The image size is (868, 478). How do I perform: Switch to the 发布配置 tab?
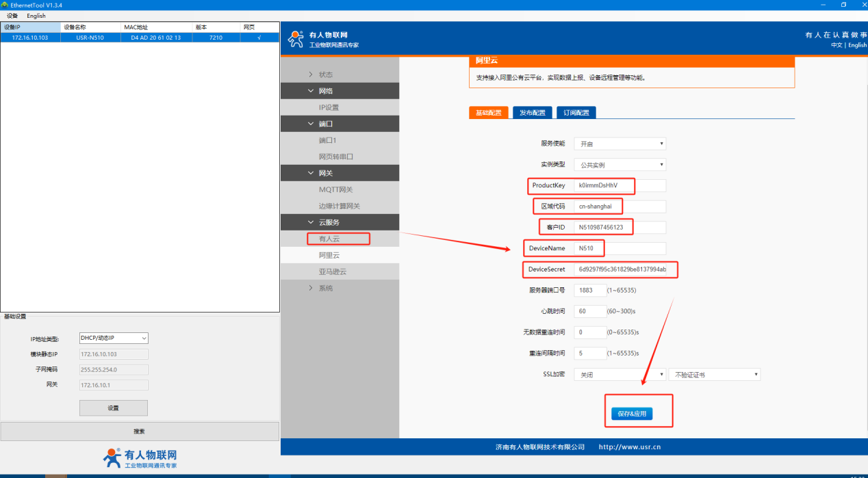pyautogui.click(x=532, y=113)
